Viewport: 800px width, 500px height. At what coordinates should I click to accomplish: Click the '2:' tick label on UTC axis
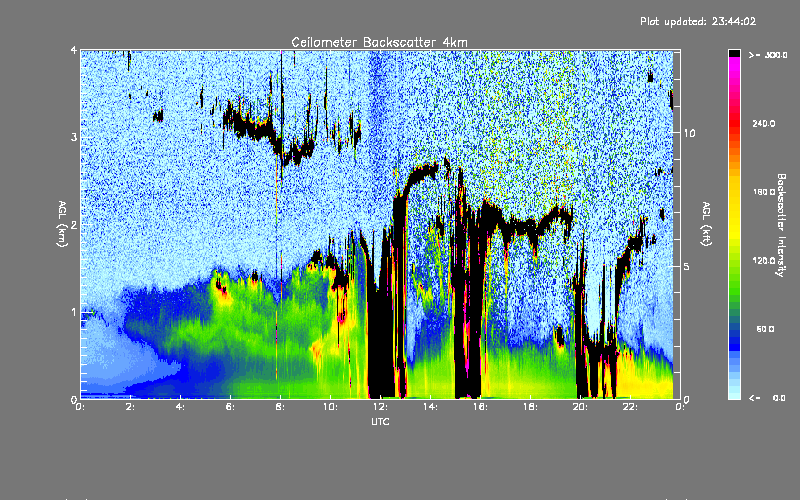click(x=130, y=407)
